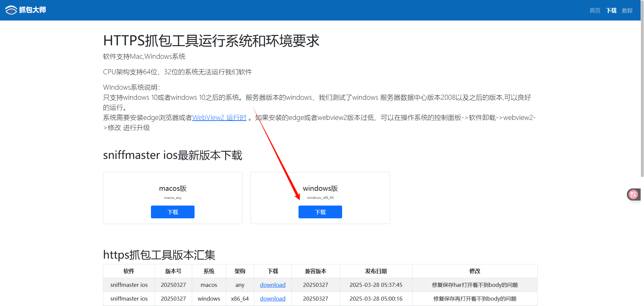
Task: Click date 2025-03-28 05:37:45 cell
Action: point(376,285)
